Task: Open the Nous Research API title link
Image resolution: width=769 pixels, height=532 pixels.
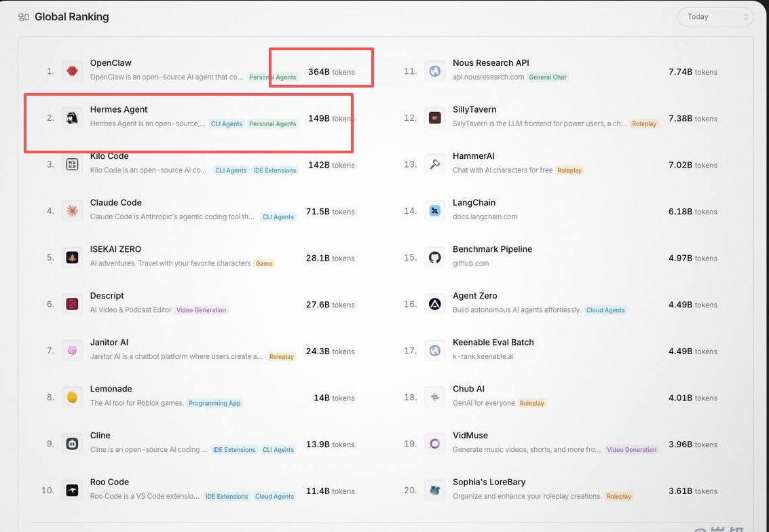Action: tap(491, 63)
